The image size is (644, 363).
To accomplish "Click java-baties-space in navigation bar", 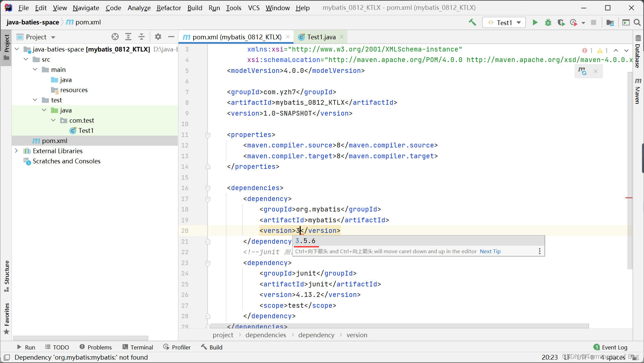I will click(33, 22).
